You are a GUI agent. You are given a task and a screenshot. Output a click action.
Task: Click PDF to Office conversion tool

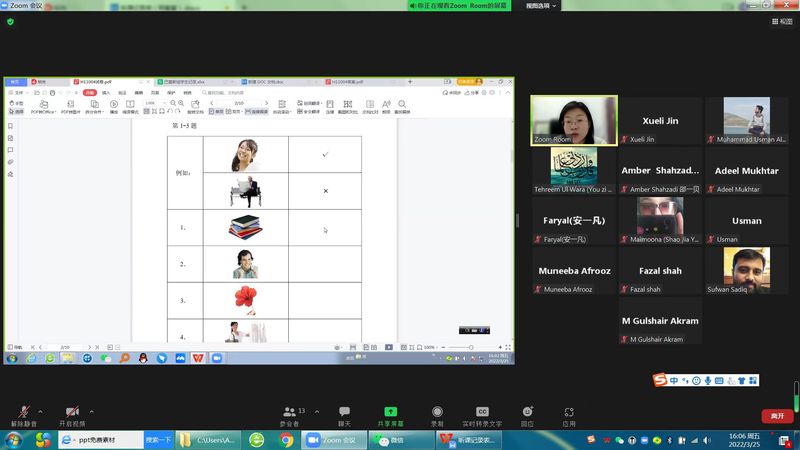click(x=43, y=107)
